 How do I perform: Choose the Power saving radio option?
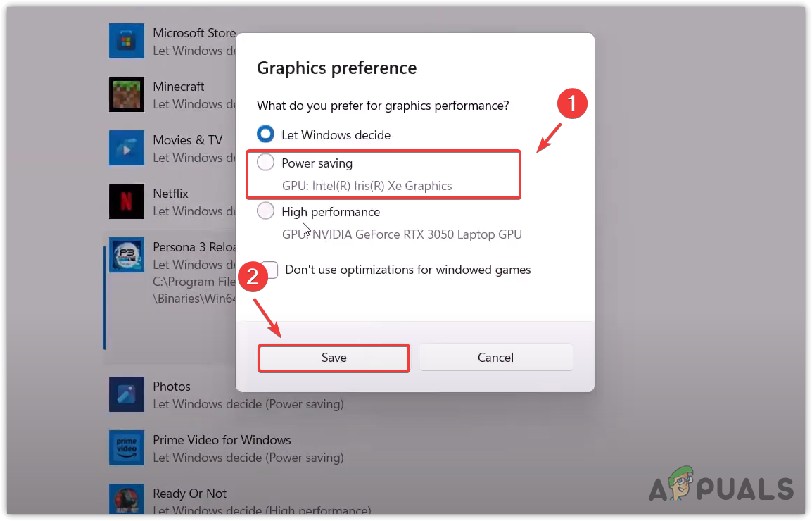point(265,163)
